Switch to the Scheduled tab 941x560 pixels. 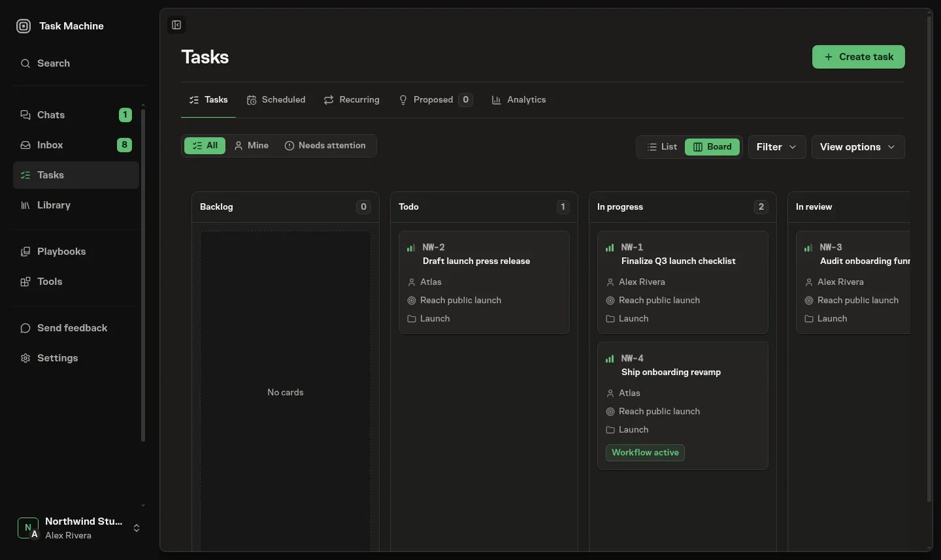pos(276,100)
